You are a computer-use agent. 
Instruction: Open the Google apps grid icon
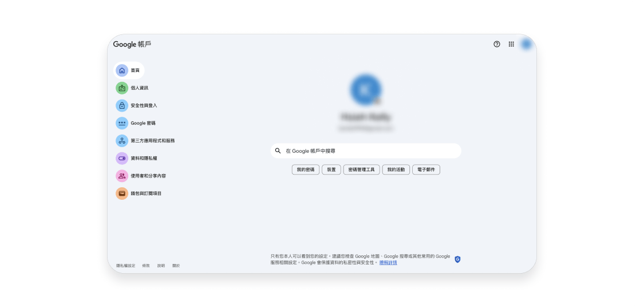tap(511, 44)
